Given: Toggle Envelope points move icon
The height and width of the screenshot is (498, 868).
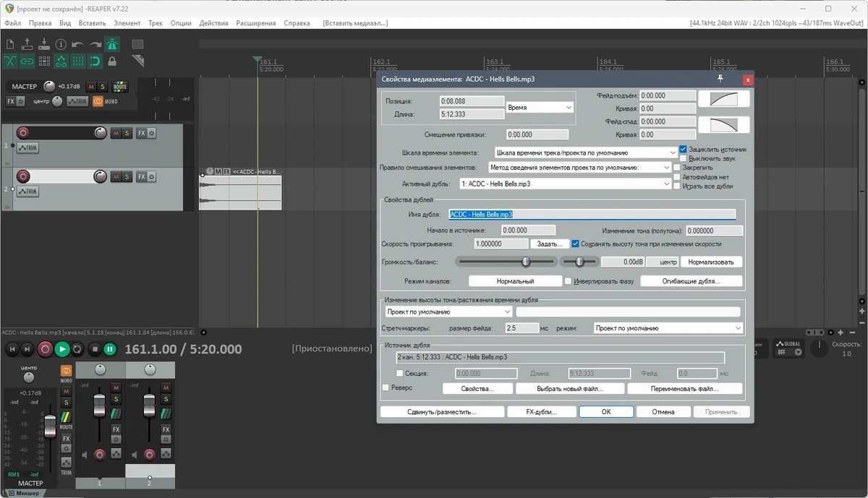Looking at the screenshot, I should (x=61, y=61).
